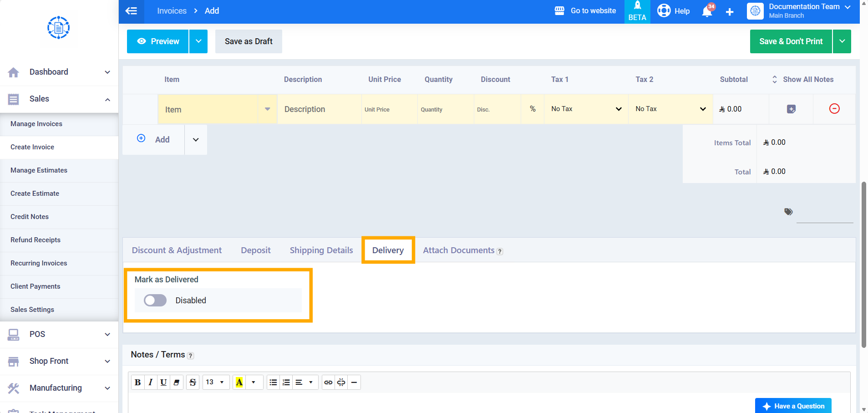The image size is (868, 413).
Task: Underline text in notes editor
Action: 163,382
